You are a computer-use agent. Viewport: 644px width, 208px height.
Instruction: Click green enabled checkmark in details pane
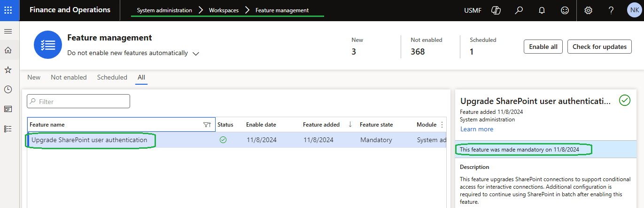click(x=624, y=100)
